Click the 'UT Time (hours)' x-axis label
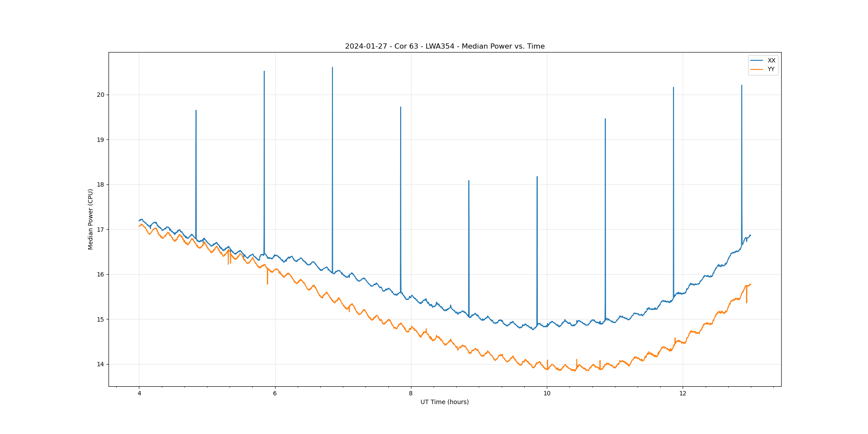 444,402
